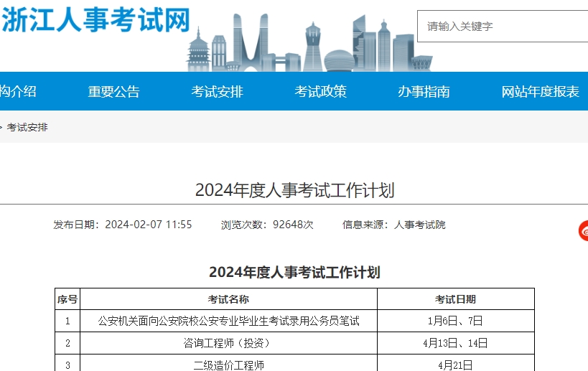
Task: Click the 考试日期 column header
Action: coord(455,299)
